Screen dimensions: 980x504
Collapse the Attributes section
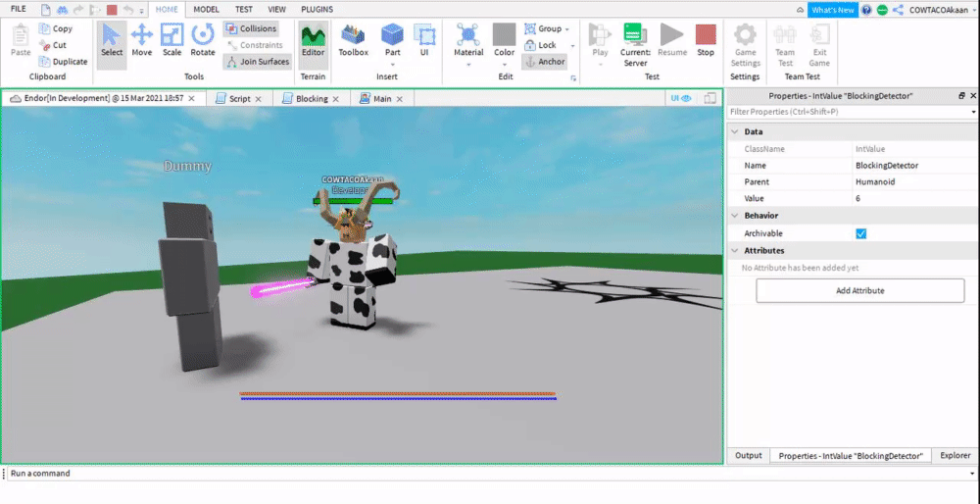click(x=734, y=251)
